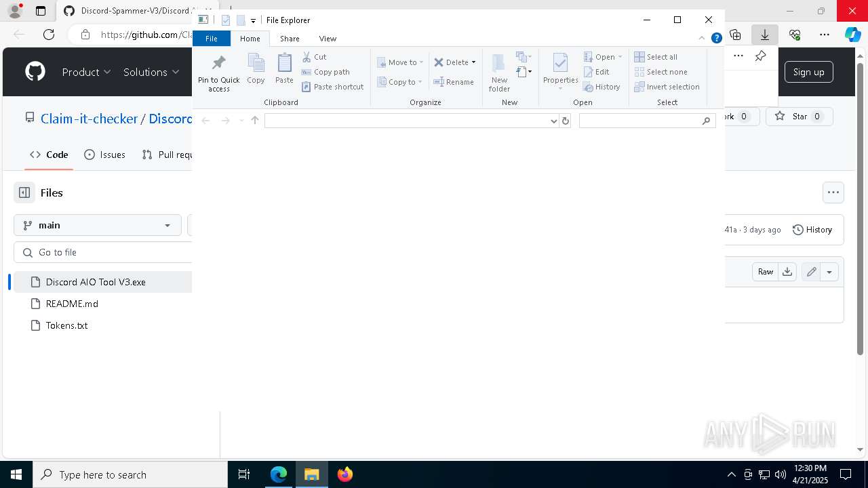Image resolution: width=868 pixels, height=488 pixels.
Task: Expand the address bar history dropdown
Action: pos(555,121)
